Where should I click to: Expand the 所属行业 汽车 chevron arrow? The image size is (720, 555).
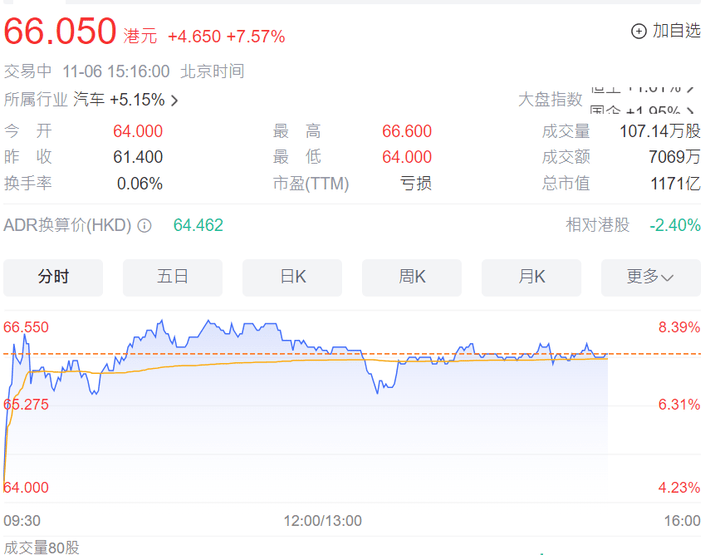click(175, 100)
